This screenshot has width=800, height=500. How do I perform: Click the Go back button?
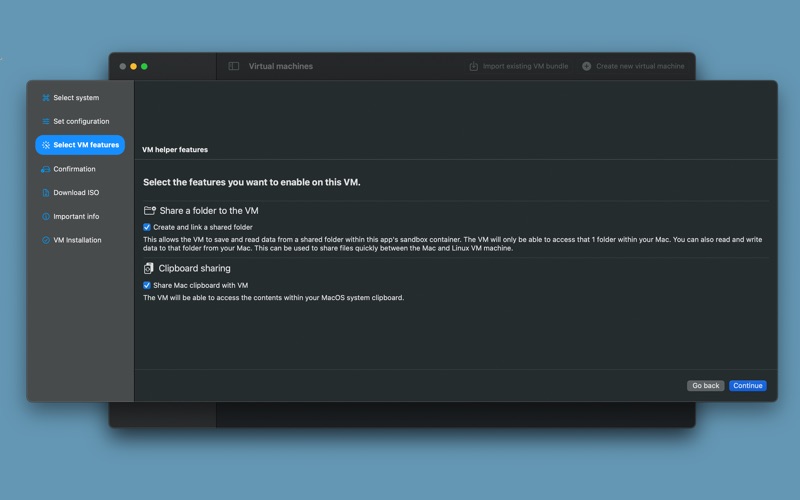pyautogui.click(x=706, y=386)
